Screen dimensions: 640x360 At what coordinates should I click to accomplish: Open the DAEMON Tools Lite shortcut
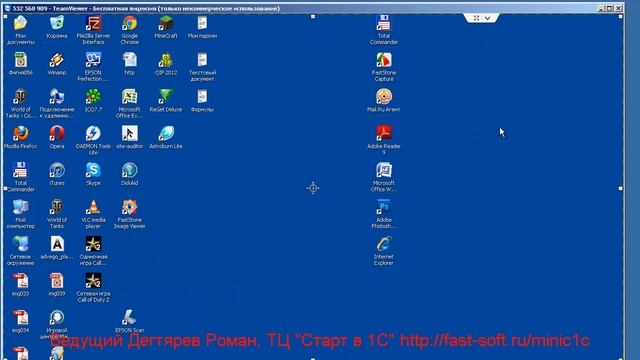click(93, 134)
